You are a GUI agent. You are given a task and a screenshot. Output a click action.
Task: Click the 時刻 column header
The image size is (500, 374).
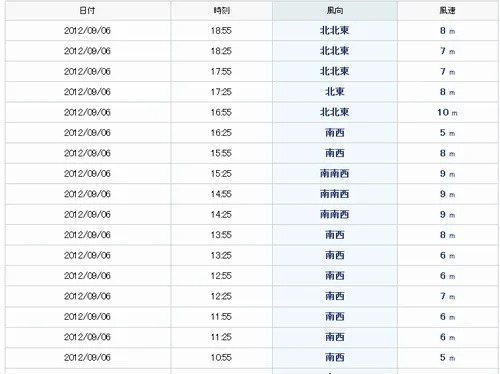click(221, 11)
